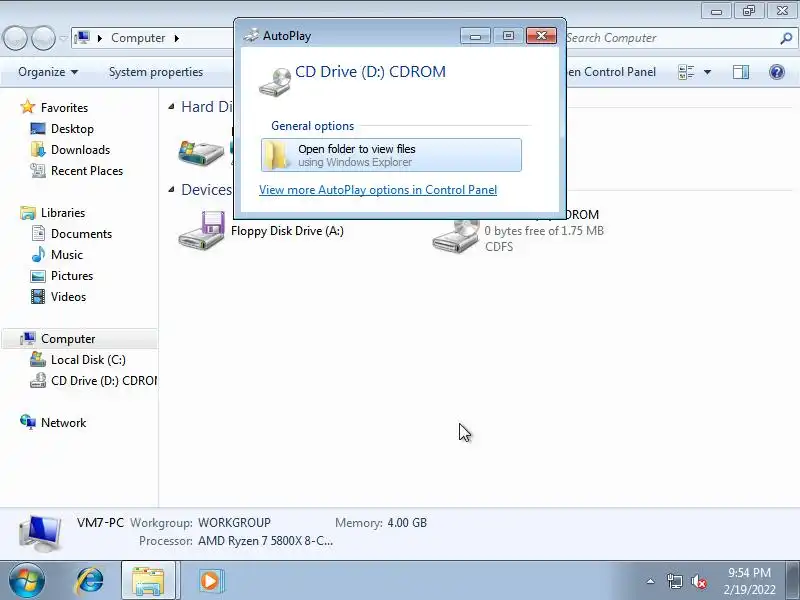The width and height of the screenshot is (800, 600).
Task: Click the Libraries icon in sidebar
Action: coord(28,212)
